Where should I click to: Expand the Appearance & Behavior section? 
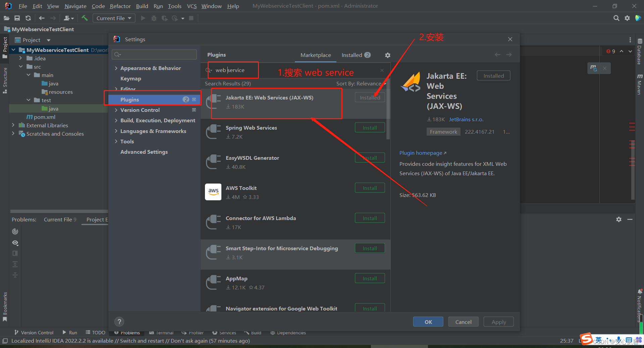pyautogui.click(x=116, y=68)
